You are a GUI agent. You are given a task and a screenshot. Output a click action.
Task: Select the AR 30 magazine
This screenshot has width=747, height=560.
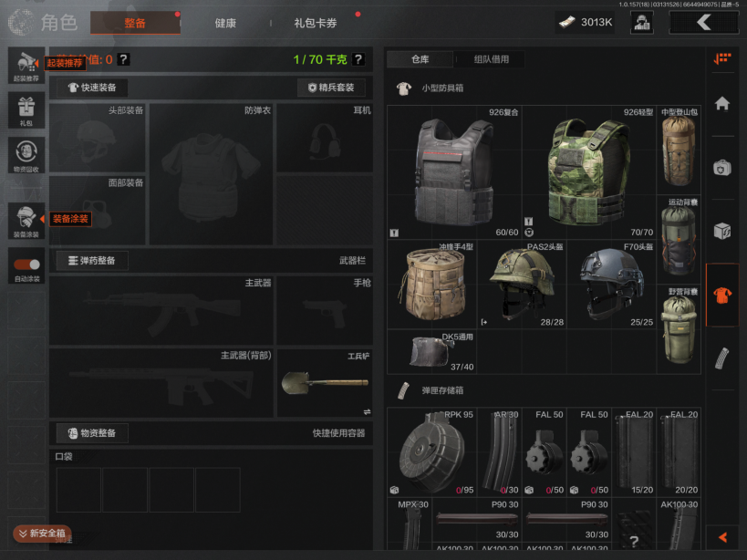point(500,452)
